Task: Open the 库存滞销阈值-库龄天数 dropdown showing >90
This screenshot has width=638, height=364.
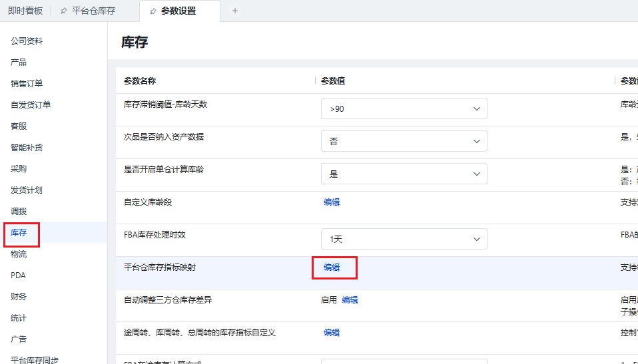Action: point(404,108)
